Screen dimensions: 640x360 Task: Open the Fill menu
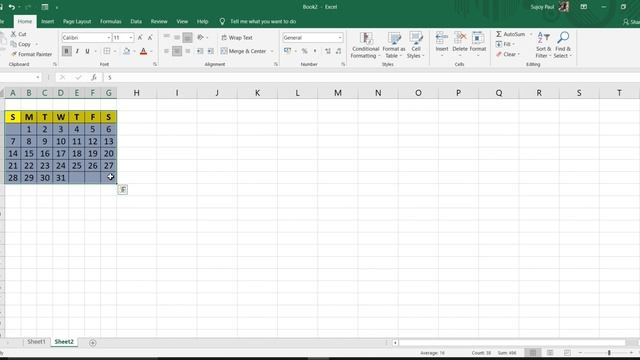click(505, 44)
